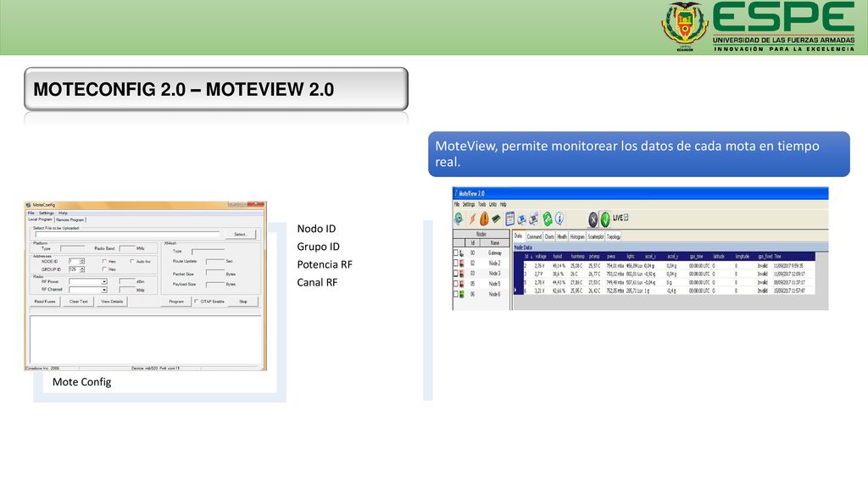Screen dimensions: 868x488
Task: Enable Hex checkbox for GROUP ID
Action: point(104,269)
